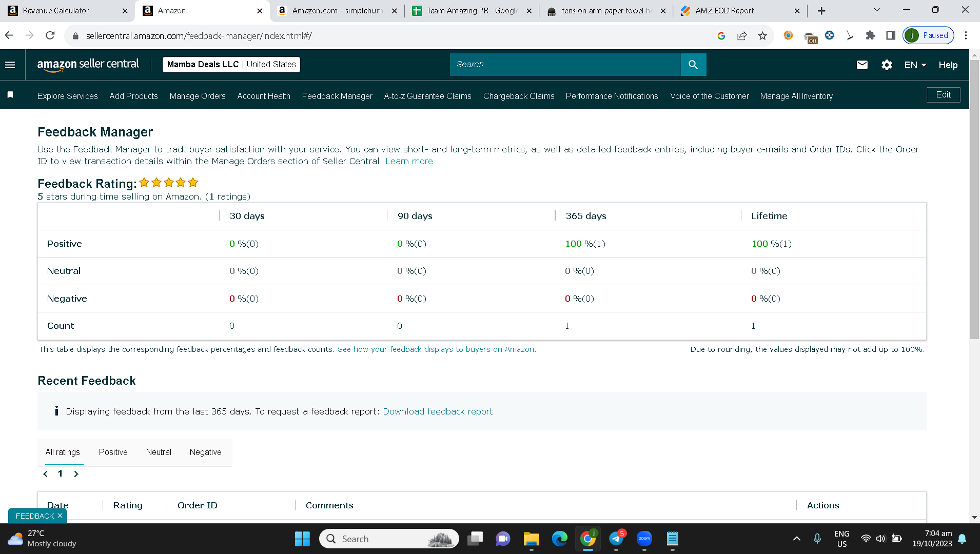This screenshot has height=554, width=980.
Task: Click the bookmark icon in navigation bar
Action: pos(10,95)
